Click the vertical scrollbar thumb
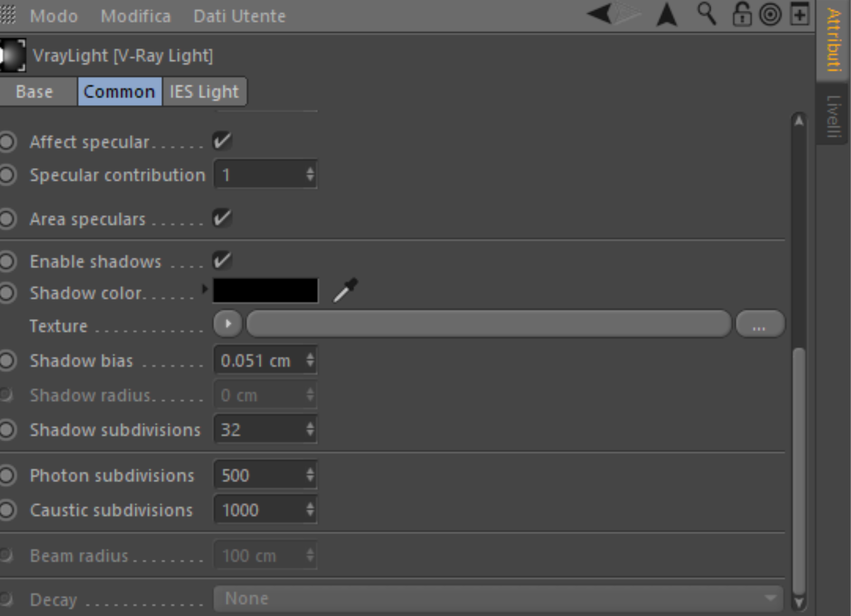851x616 pixels. [x=799, y=470]
